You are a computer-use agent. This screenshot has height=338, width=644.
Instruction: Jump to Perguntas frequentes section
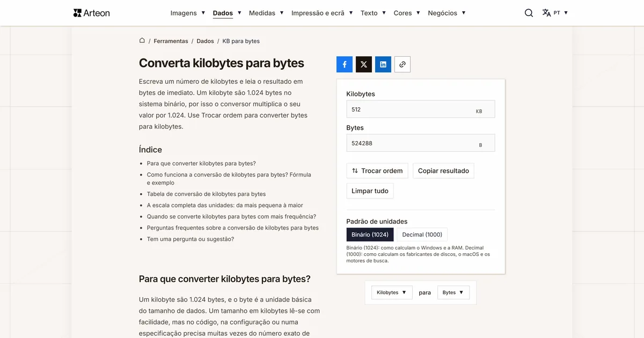(x=232, y=227)
